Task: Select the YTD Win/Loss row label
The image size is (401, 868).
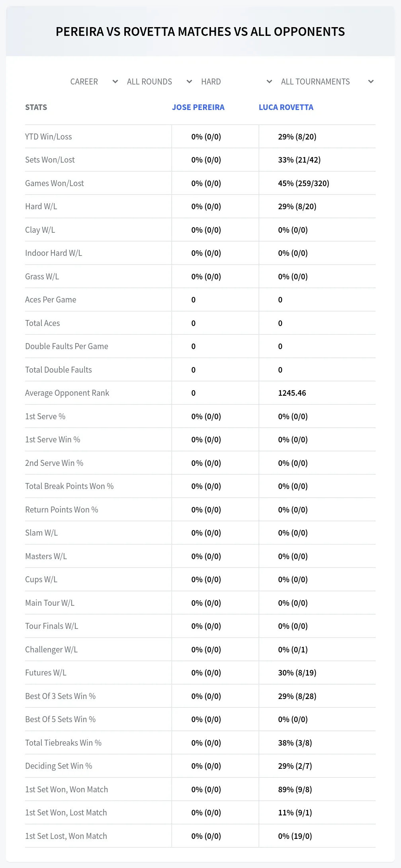Action: tap(49, 137)
